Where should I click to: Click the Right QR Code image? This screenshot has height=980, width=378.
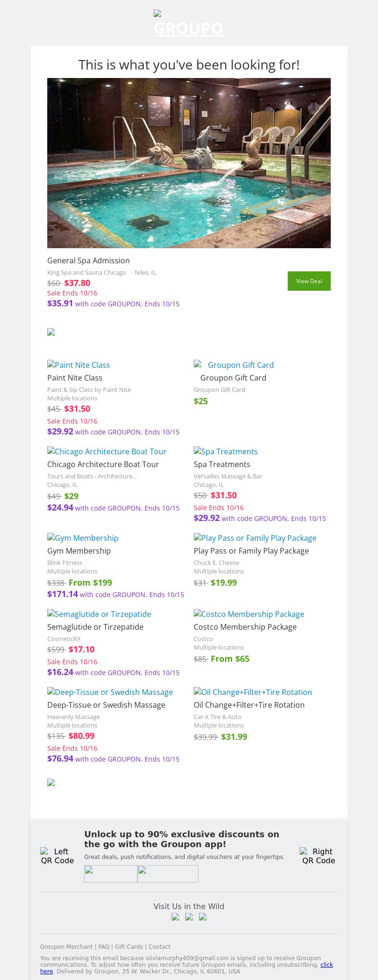point(318,856)
